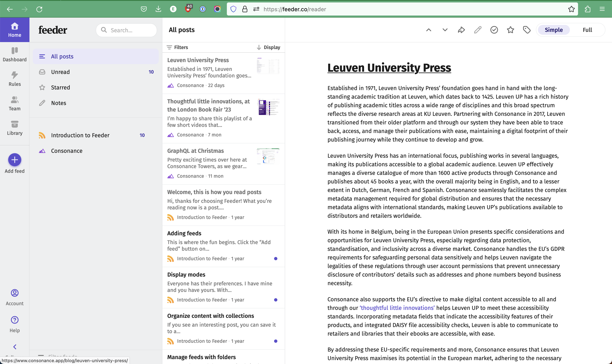Open the Dashboard section
The height and width of the screenshot is (364, 612).
[15, 55]
